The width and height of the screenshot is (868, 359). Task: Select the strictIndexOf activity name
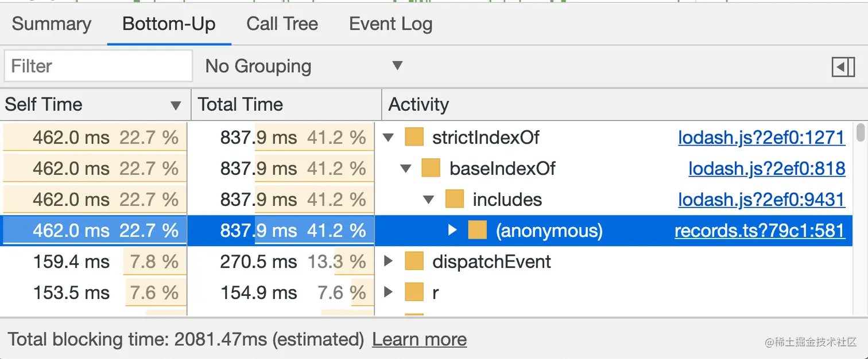tap(486, 138)
